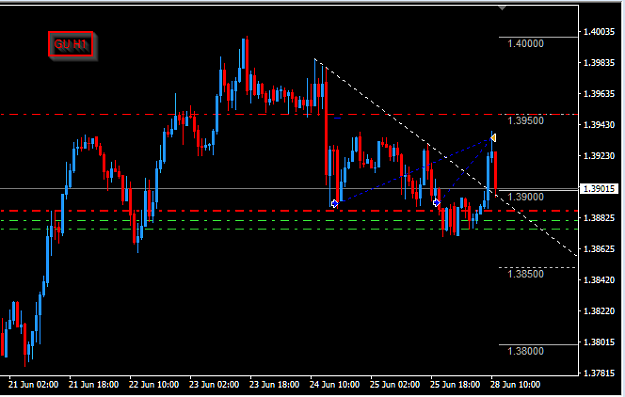Click the 1.39635 price scale value

point(599,94)
